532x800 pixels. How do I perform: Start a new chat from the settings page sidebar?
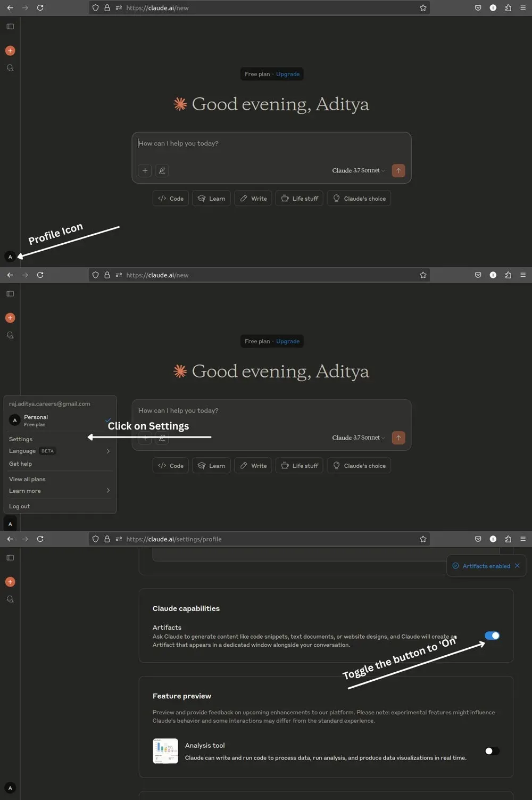point(10,582)
